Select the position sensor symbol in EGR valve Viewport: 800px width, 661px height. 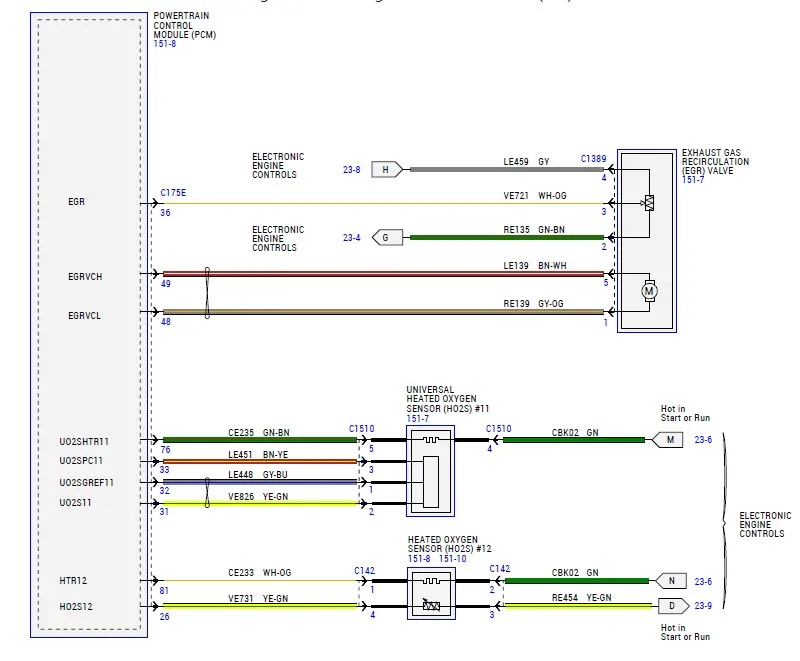[649, 203]
